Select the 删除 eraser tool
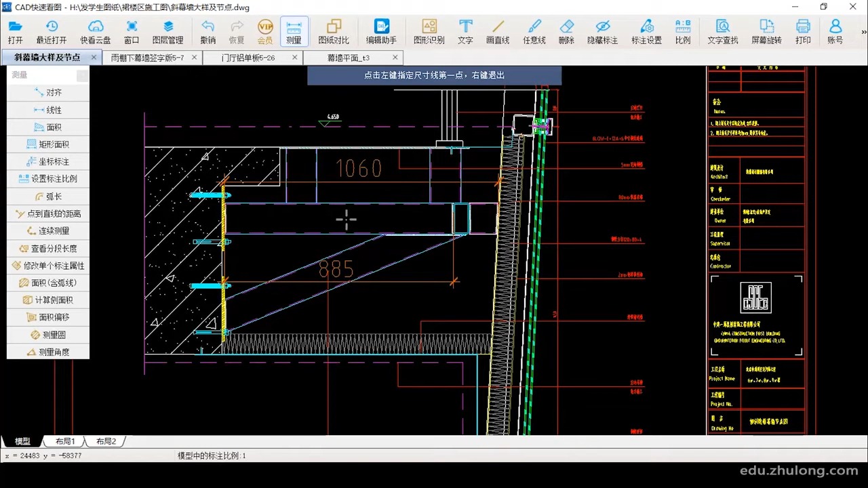 tap(566, 32)
